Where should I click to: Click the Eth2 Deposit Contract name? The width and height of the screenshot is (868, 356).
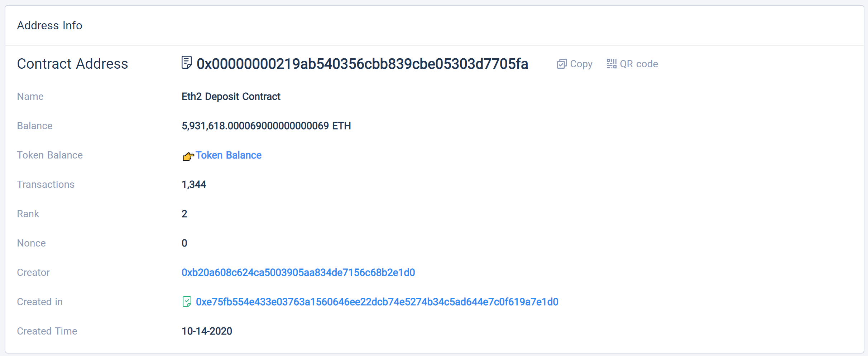(231, 97)
